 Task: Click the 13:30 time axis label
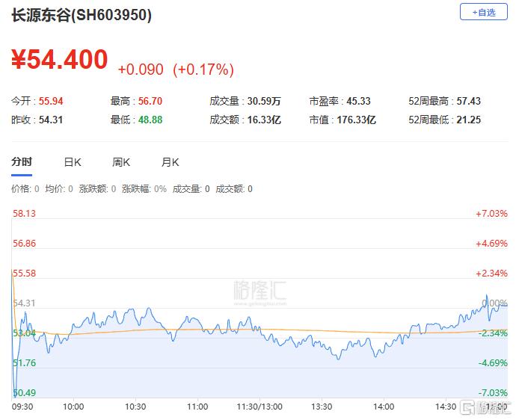tap(322, 407)
